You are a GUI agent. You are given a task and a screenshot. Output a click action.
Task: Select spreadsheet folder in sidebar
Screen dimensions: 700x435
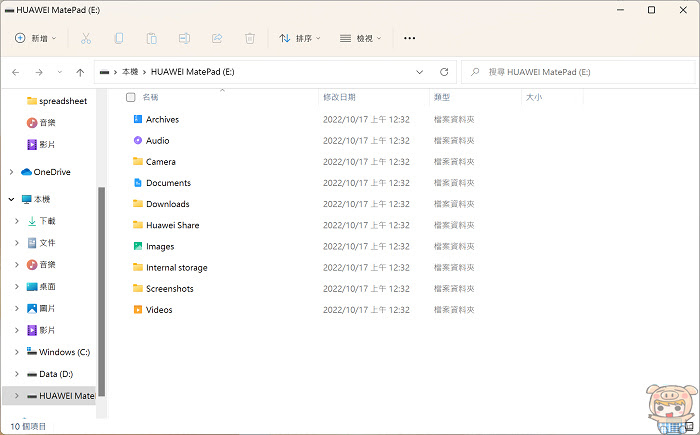click(x=57, y=101)
